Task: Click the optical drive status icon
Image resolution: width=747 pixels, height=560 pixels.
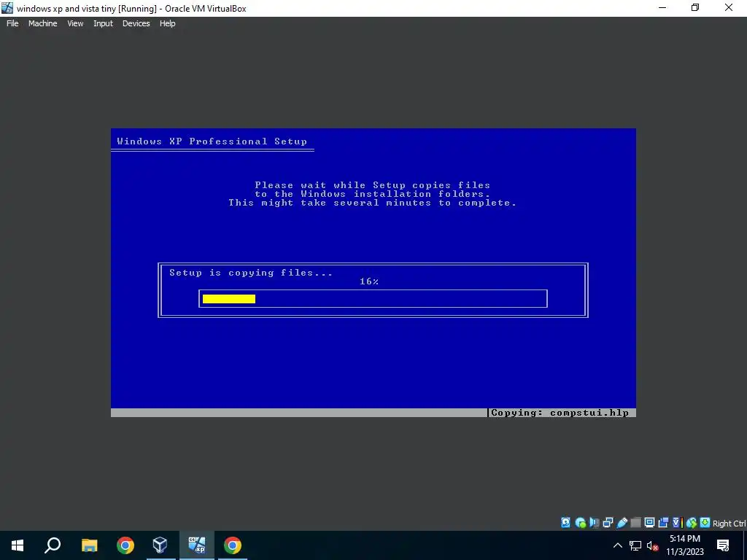Action: 580,523
